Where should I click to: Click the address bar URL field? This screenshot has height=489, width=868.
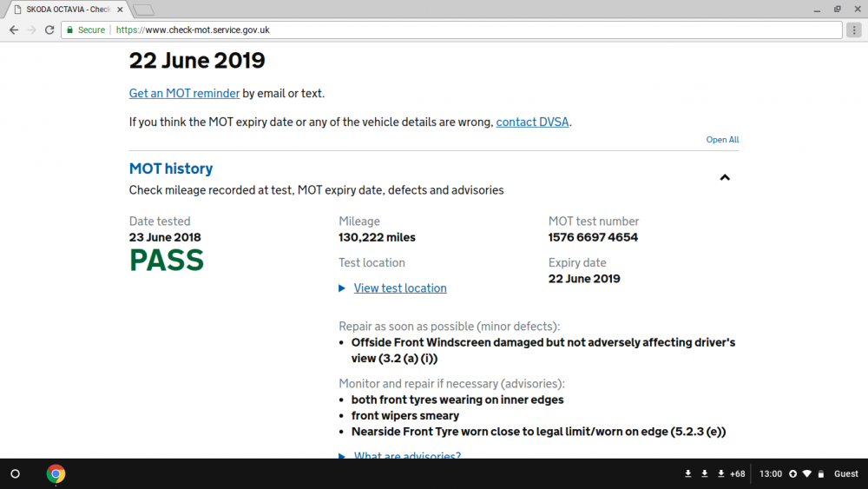click(x=451, y=30)
